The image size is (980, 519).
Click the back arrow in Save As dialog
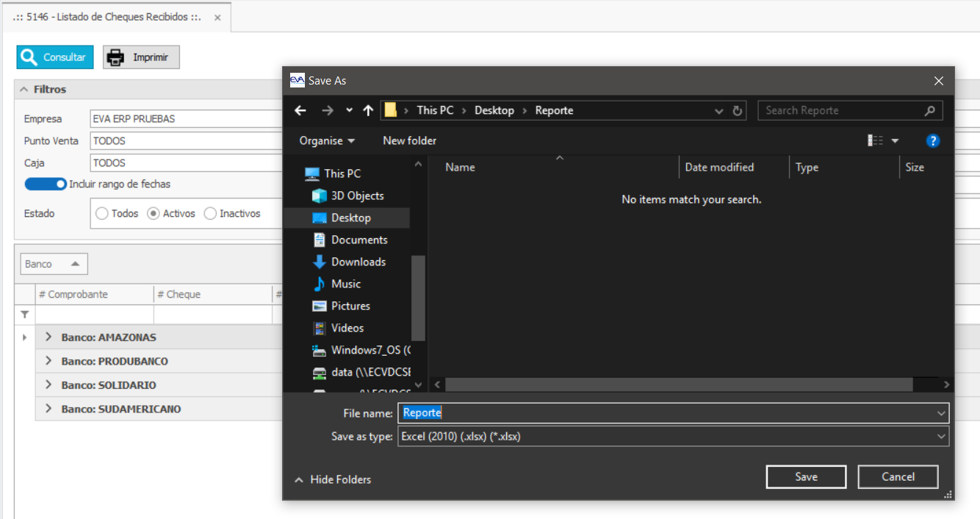point(300,110)
